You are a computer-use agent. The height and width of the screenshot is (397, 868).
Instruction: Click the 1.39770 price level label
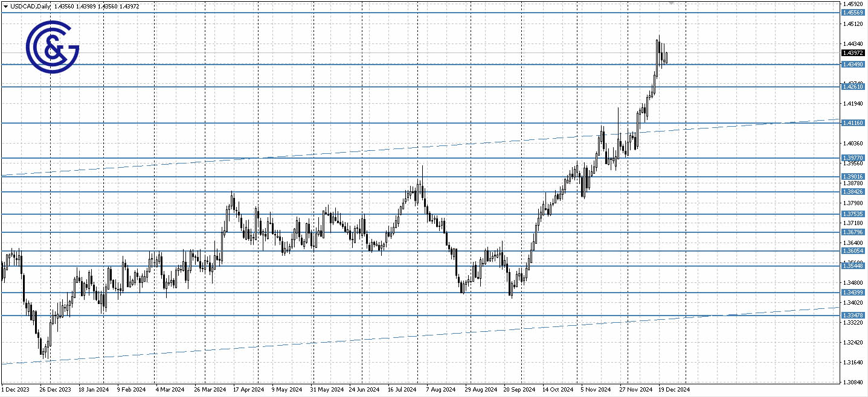(854, 158)
